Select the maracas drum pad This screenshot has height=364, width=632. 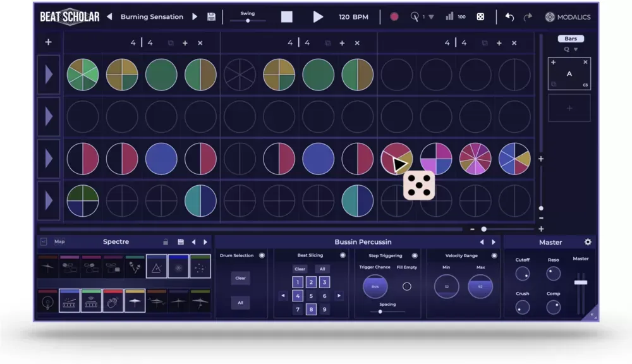pyautogui.click(x=135, y=267)
